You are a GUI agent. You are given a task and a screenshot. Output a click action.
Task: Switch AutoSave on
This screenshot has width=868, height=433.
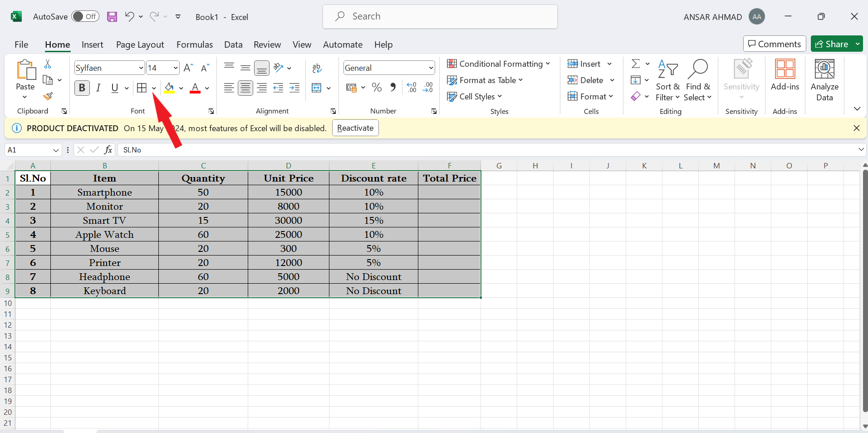coord(85,16)
